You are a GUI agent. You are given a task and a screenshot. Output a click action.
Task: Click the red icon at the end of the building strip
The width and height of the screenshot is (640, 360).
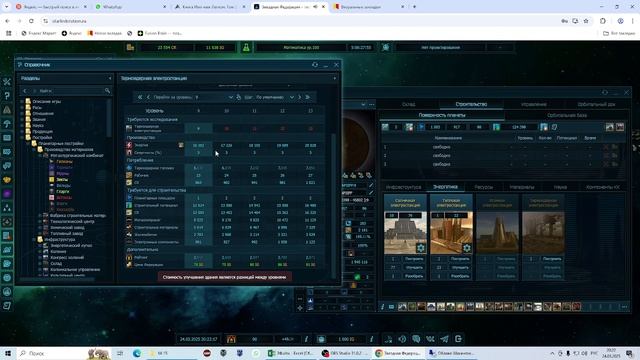point(576,307)
